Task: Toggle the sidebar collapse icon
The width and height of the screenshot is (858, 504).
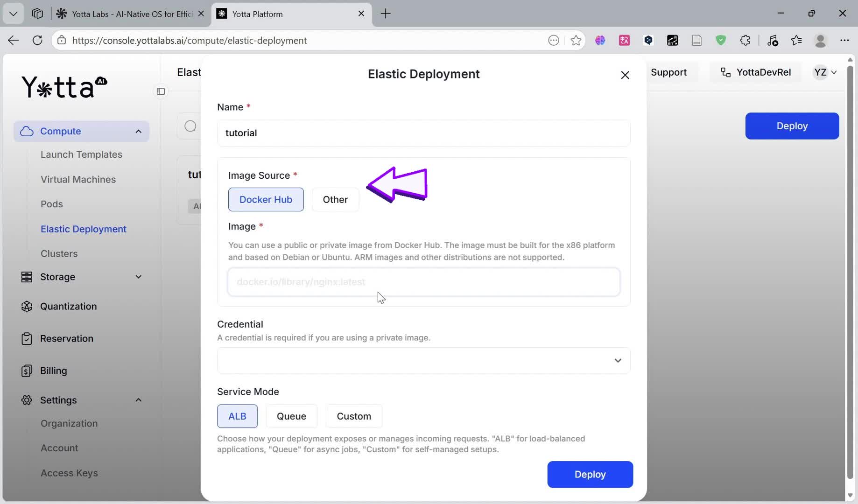Action: (161, 91)
